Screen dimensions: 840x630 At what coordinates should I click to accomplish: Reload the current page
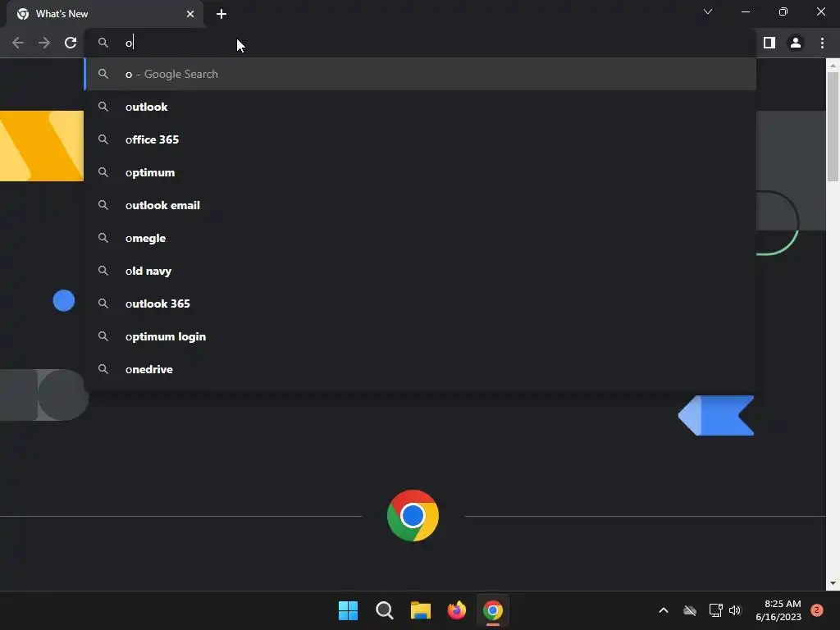pos(71,43)
